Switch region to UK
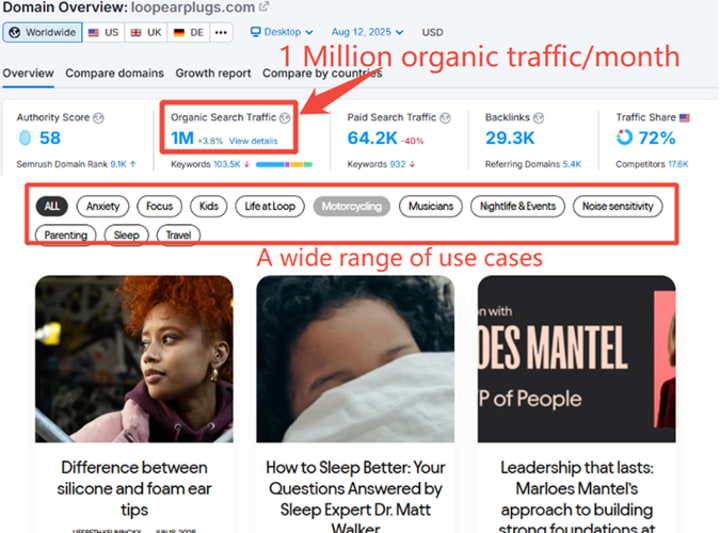 146,33
